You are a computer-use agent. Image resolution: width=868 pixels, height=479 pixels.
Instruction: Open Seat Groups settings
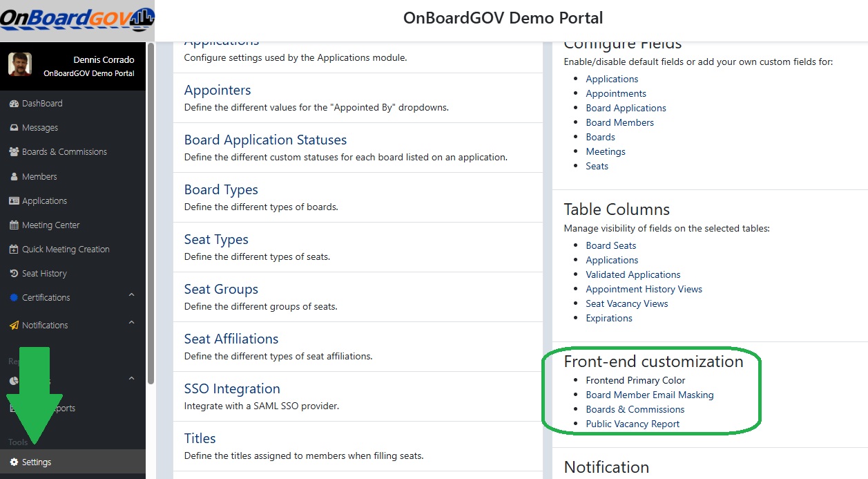tap(221, 290)
